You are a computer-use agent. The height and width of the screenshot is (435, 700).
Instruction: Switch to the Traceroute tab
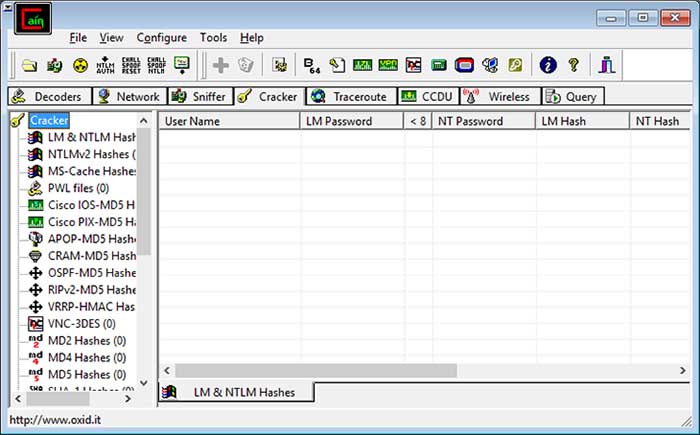point(351,96)
